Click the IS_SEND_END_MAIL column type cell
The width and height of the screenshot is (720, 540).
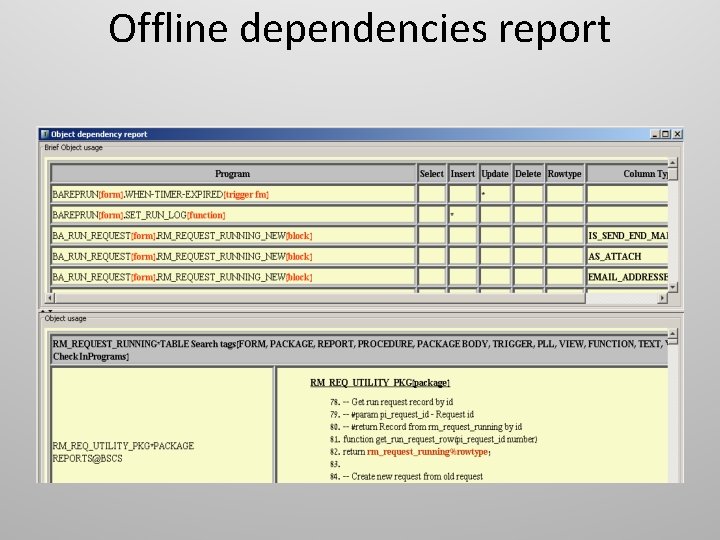pos(627,236)
